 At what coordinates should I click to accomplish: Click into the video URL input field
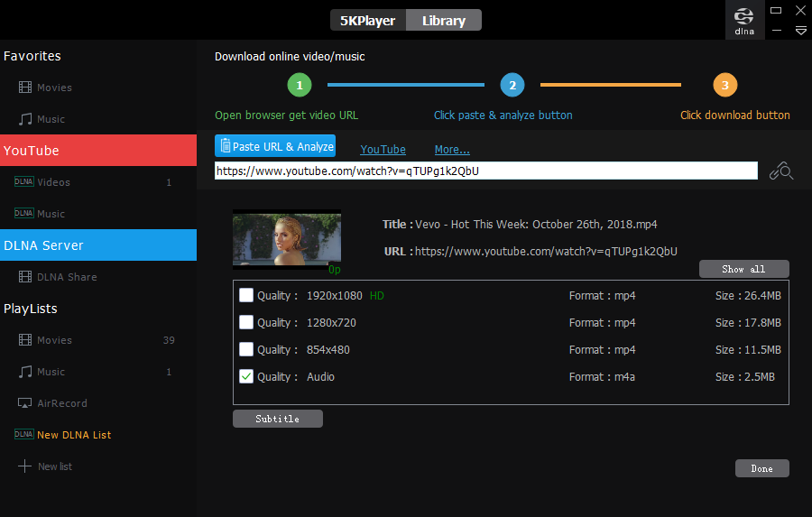point(485,171)
